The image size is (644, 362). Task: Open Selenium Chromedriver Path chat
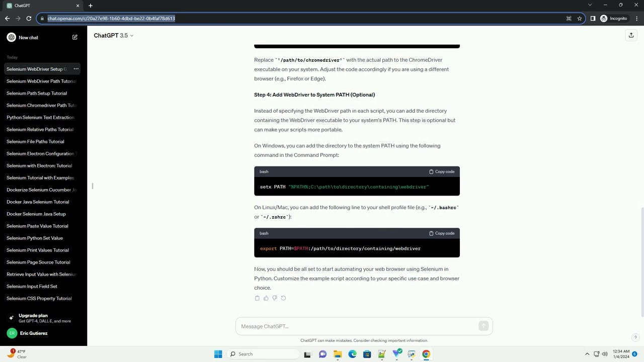41,105
